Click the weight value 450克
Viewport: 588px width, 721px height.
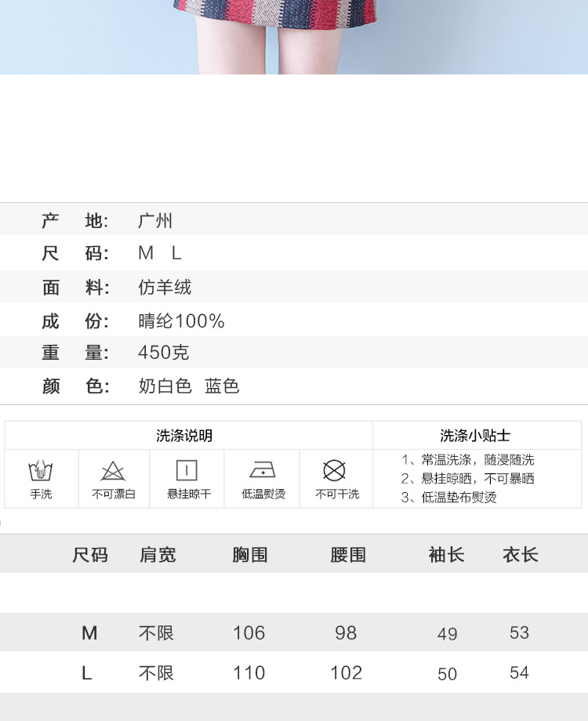tap(163, 353)
